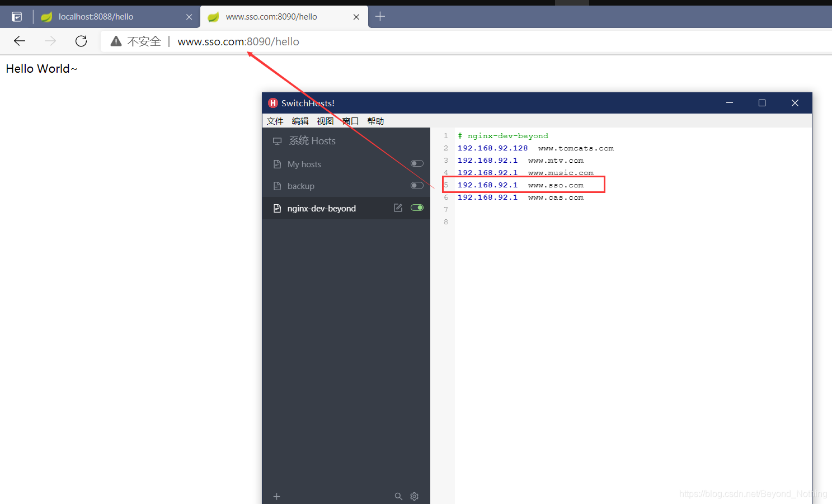The image size is (832, 504).
Task: Click the www.cas.com hosts line
Action: [x=520, y=197]
